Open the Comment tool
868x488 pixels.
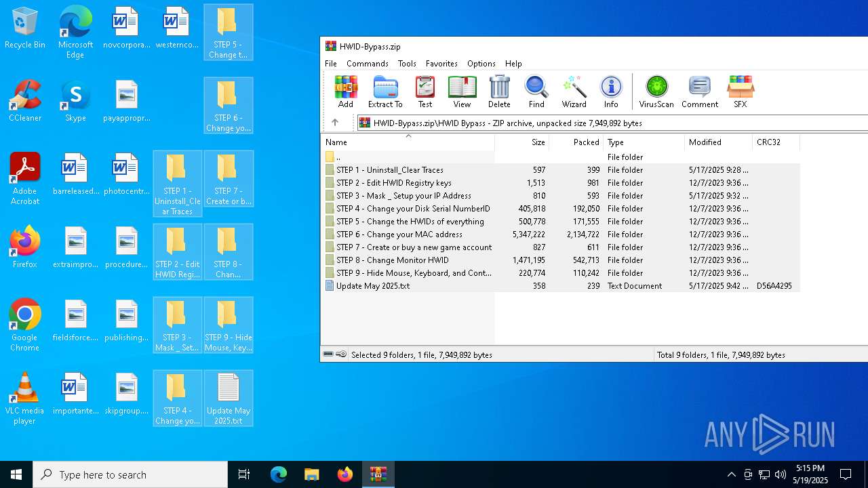(700, 91)
